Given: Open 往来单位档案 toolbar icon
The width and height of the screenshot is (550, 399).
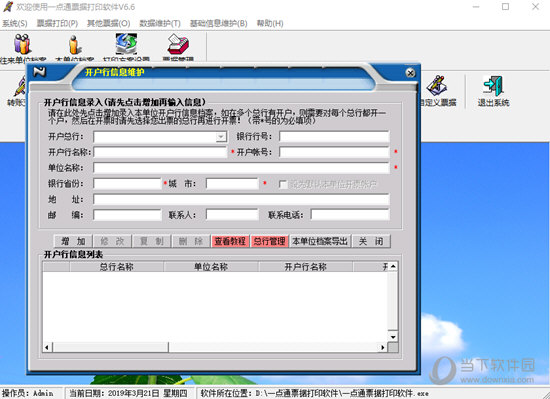Looking at the screenshot, I should pos(22,45).
